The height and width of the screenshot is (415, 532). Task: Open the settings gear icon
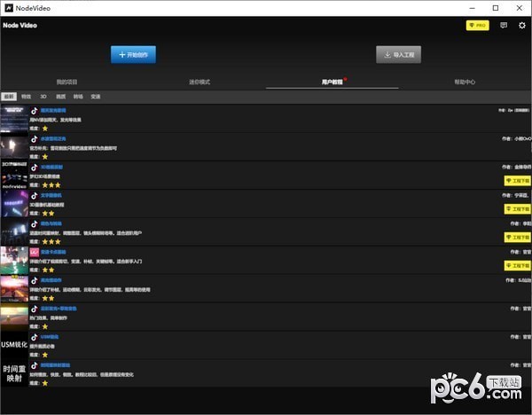[x=522, y=25]
